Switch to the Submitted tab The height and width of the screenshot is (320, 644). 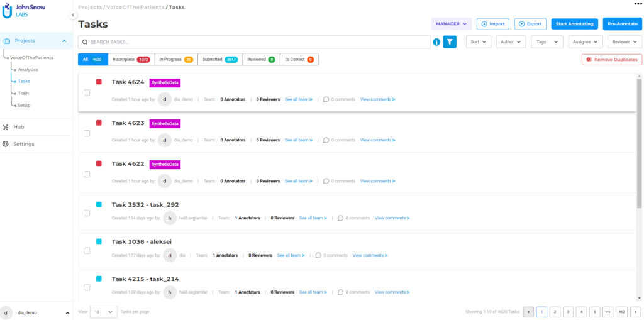click(x=219, y=60)
